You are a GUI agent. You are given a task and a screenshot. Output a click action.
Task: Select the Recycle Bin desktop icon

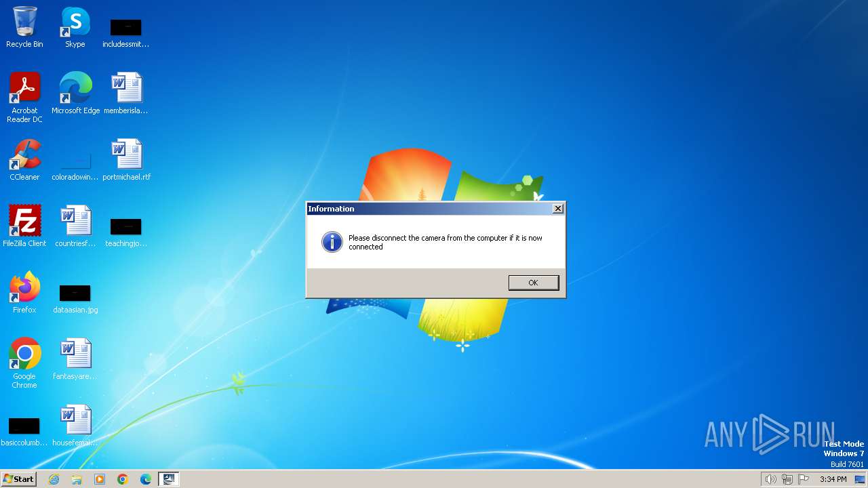24,28
